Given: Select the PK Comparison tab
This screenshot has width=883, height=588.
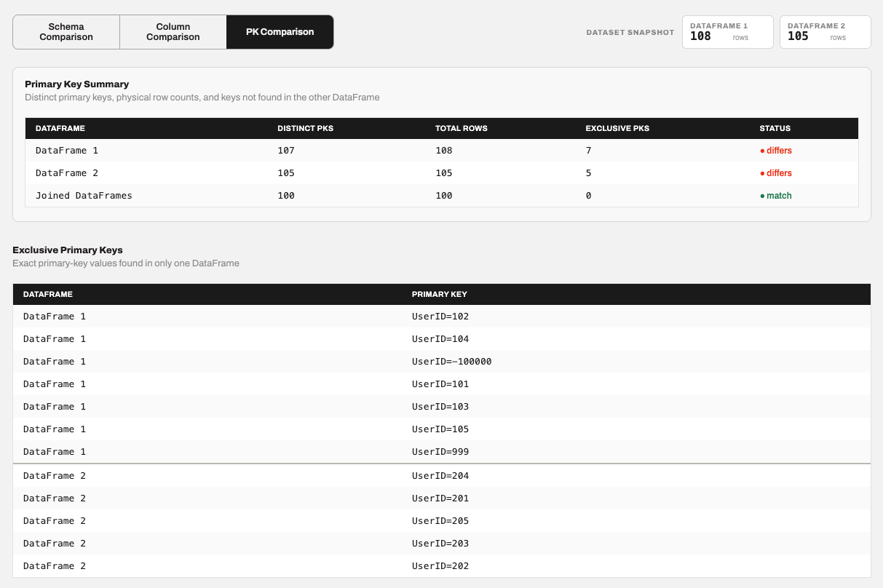Looking at the screenshot, I should click(x=280, y=32).
